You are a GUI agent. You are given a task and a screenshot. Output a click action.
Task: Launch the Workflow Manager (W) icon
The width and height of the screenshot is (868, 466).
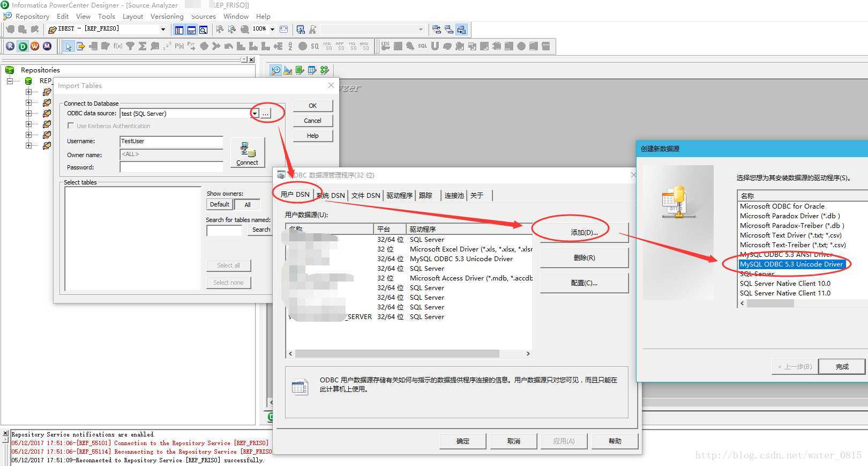(35, 46)
